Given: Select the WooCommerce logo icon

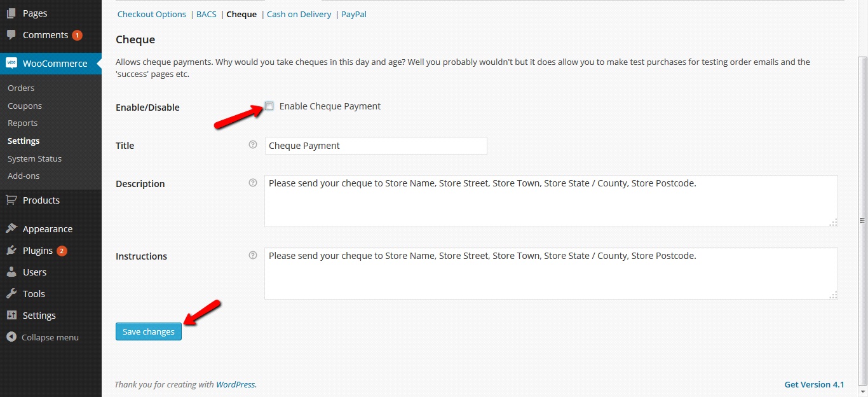Looking at the screenshot, I should (11, 63).
